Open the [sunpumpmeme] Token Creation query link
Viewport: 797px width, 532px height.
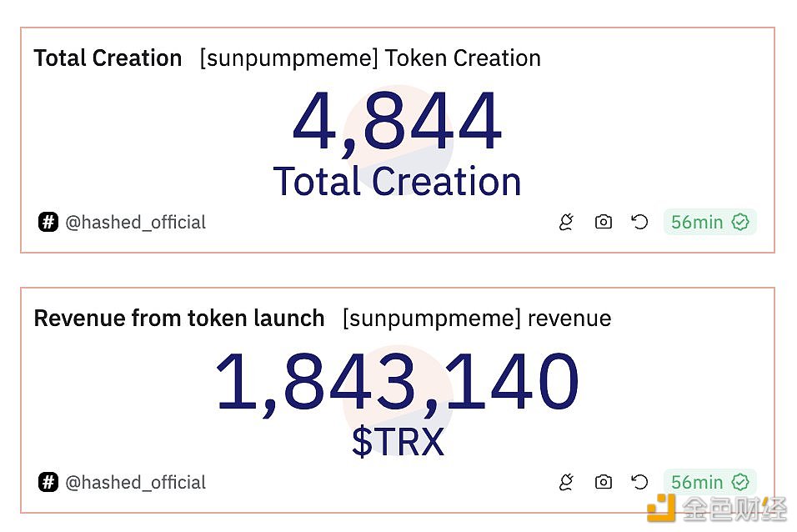pyautogui.click(x=370, y=58)
